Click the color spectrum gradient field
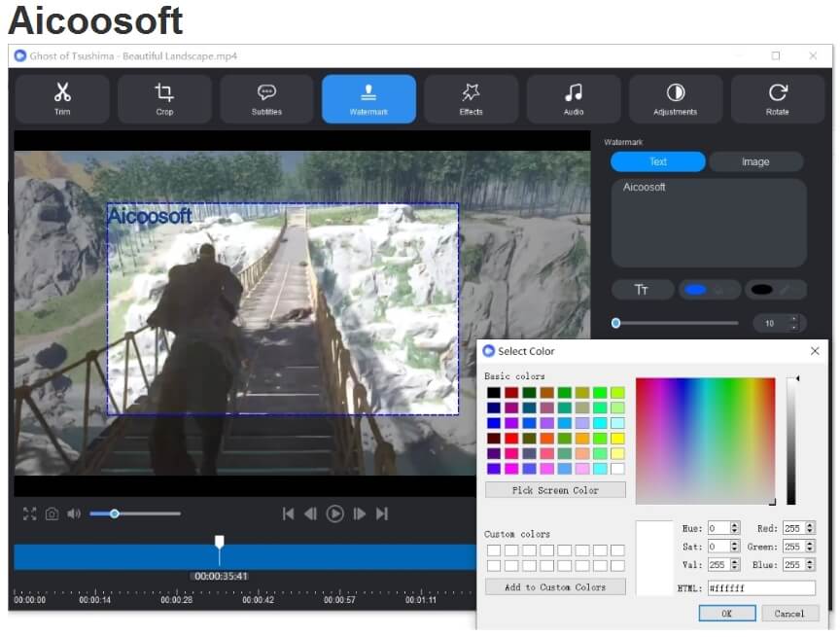This screenshot has height=637, width=840. click(x=706, y=441)
